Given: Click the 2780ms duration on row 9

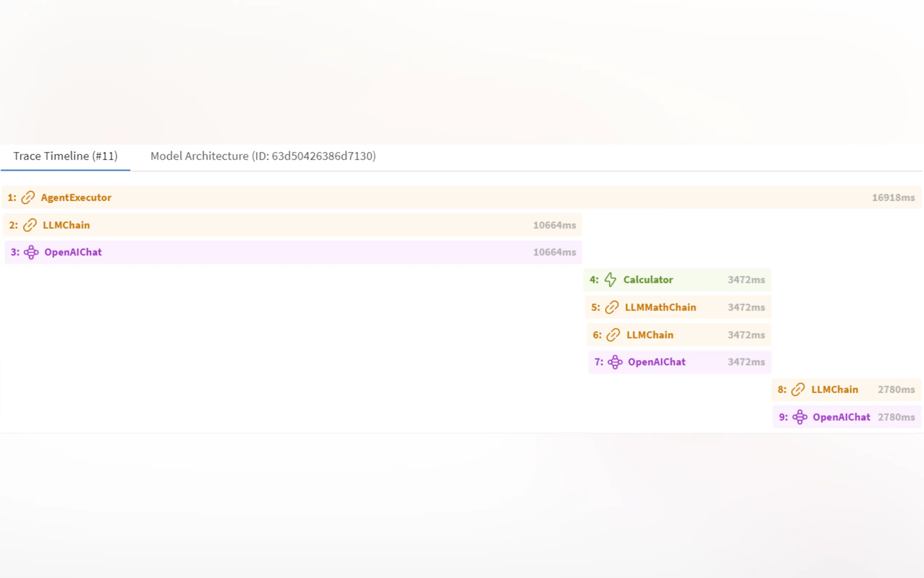Looking at the screenshot, I should [896, 417].
